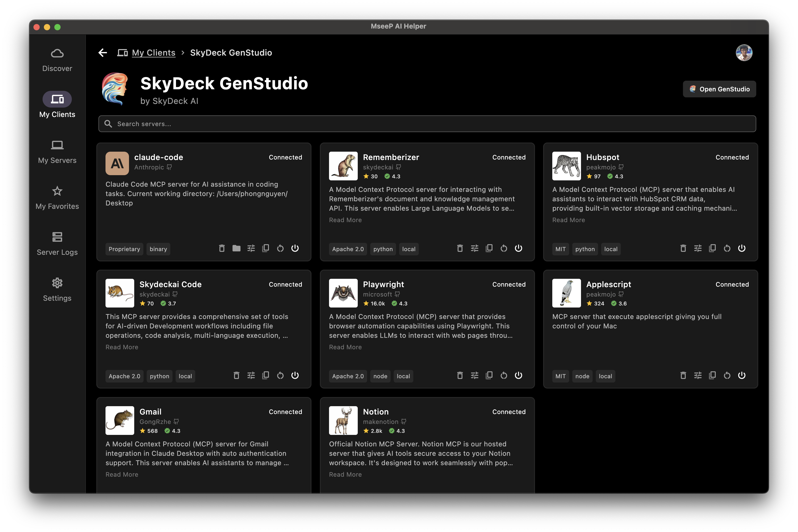
Task: Delete the claude-code server with trash icon
Action: coord(222,248)
